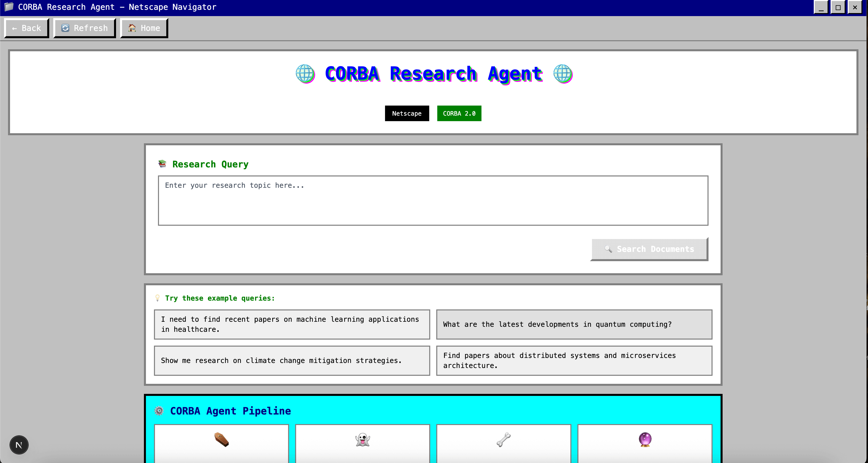Viewport: 868px width, 463px height.
Task: Click the Search Documents button
Action: tap(649, 249)
